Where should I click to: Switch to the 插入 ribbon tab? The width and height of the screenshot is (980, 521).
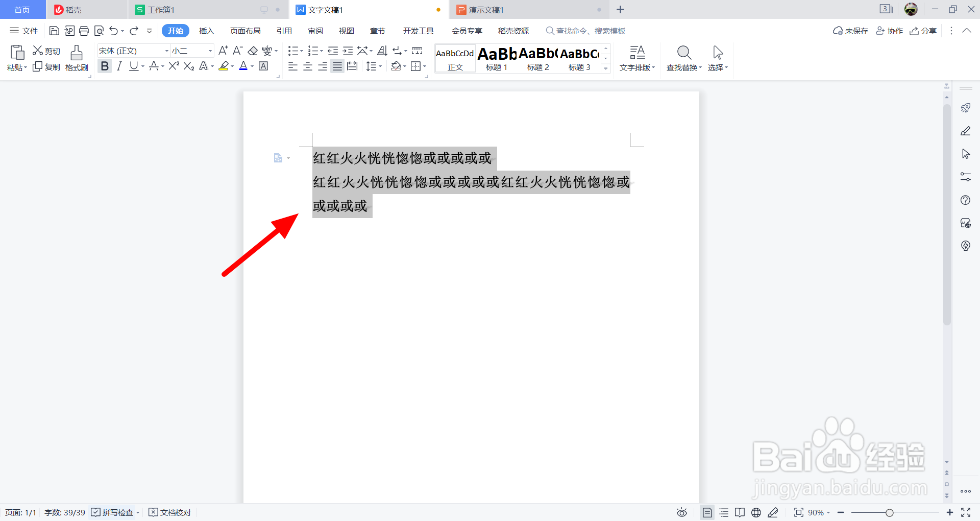pyautogui.click(x=206, y=31)
